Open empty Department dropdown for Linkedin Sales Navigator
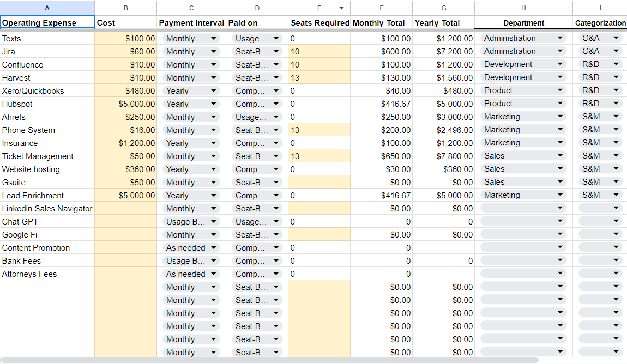Image resolution: width=627 pixels, height=364 pixels. pos(523,208)
